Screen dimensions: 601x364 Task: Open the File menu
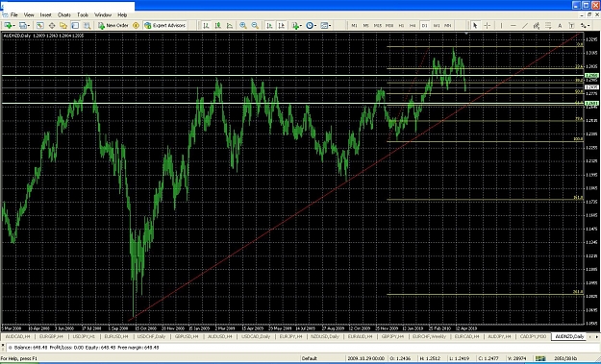[14, 15]
